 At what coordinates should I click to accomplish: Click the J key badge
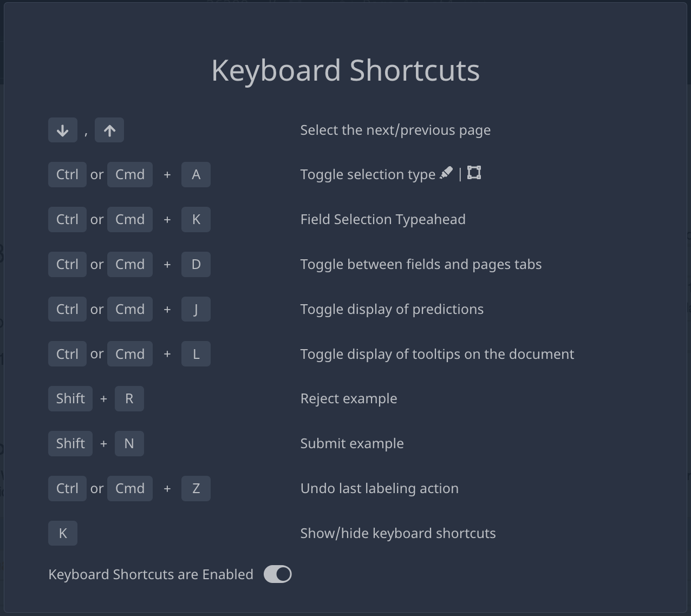196,309
